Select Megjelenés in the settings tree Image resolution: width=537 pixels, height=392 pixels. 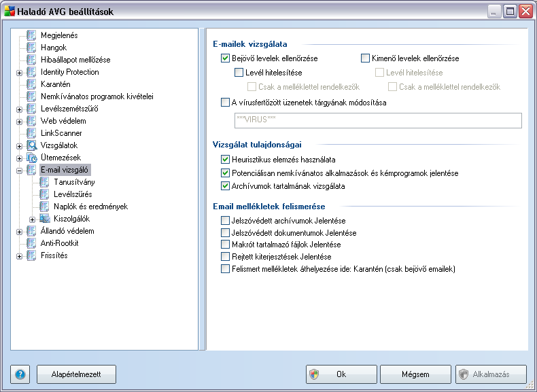[59, 35]
